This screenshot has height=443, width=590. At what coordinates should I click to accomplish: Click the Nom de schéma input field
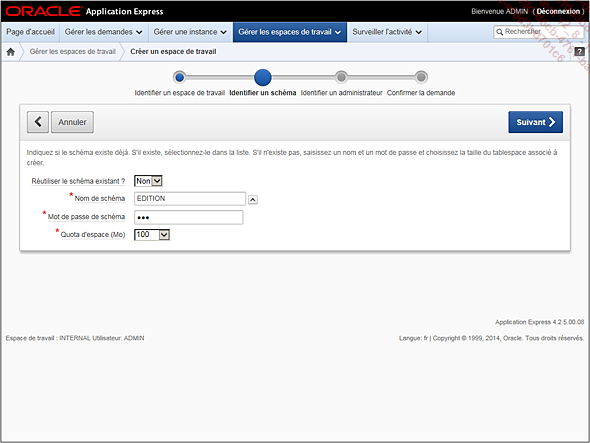tap(190, 199)
